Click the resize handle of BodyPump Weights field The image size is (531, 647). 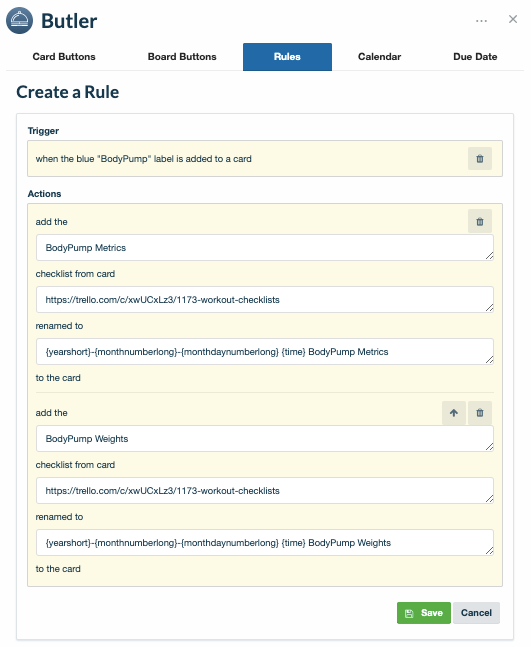[489, 447]
